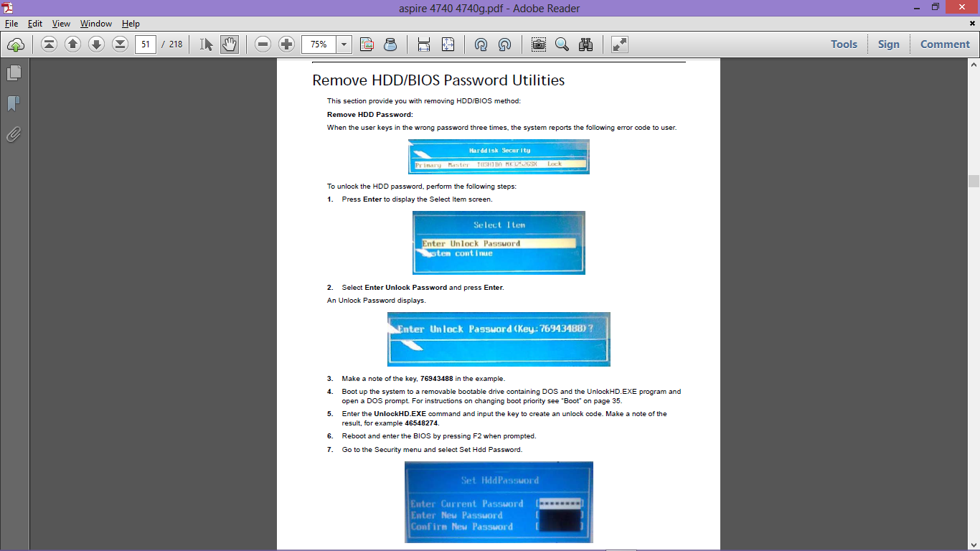Click the Enter Unlock Password screenshot image
Screen dimensions: 980x551
(x=499, y=339)
